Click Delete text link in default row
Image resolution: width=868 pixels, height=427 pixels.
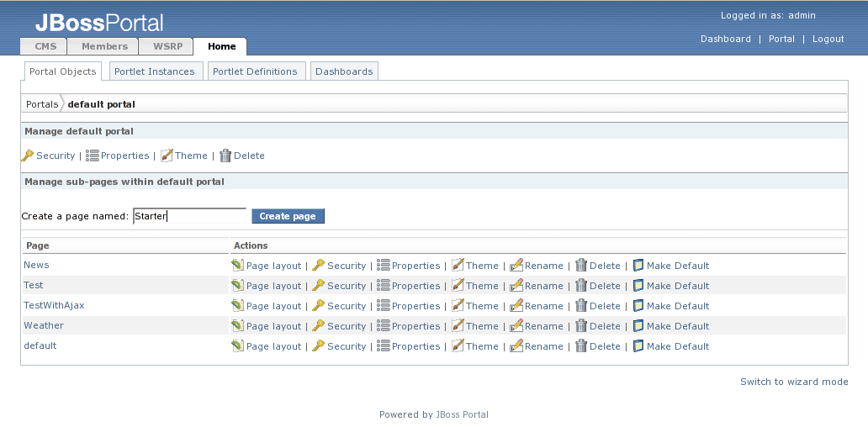click(605, 346)
